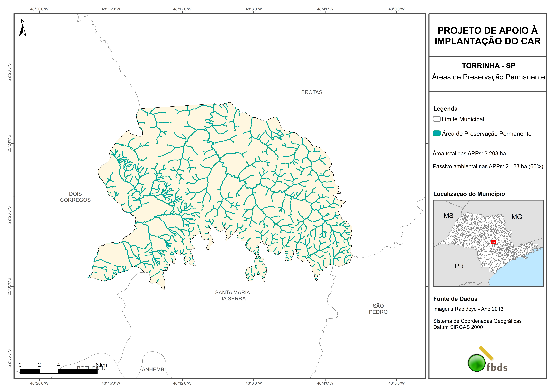Click the red location marker in inset map
This screenshot has width=554, height=392.
(x=493, y=242)
